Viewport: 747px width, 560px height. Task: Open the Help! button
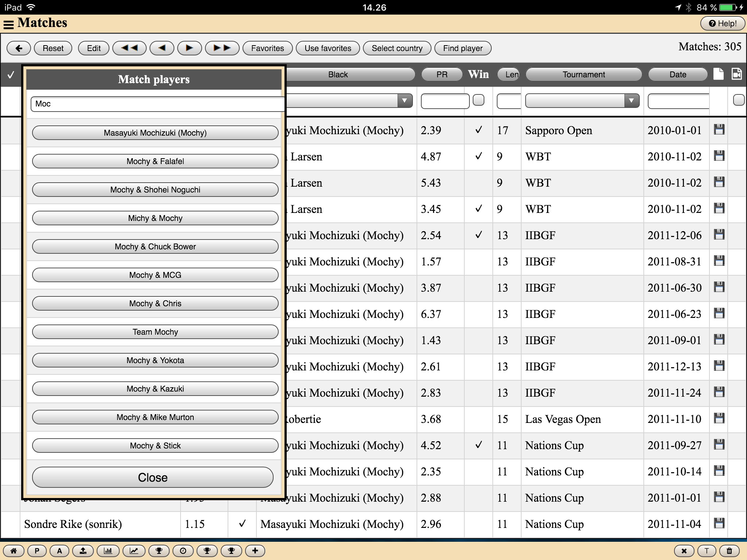tap(723, 23)
